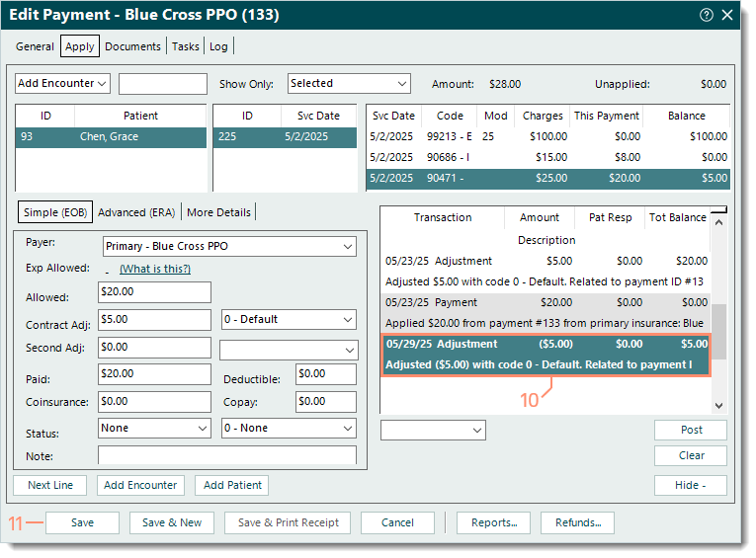Screen dimensions: 756x558
Task: Click the Patient column header
Action: click(140, 117)
